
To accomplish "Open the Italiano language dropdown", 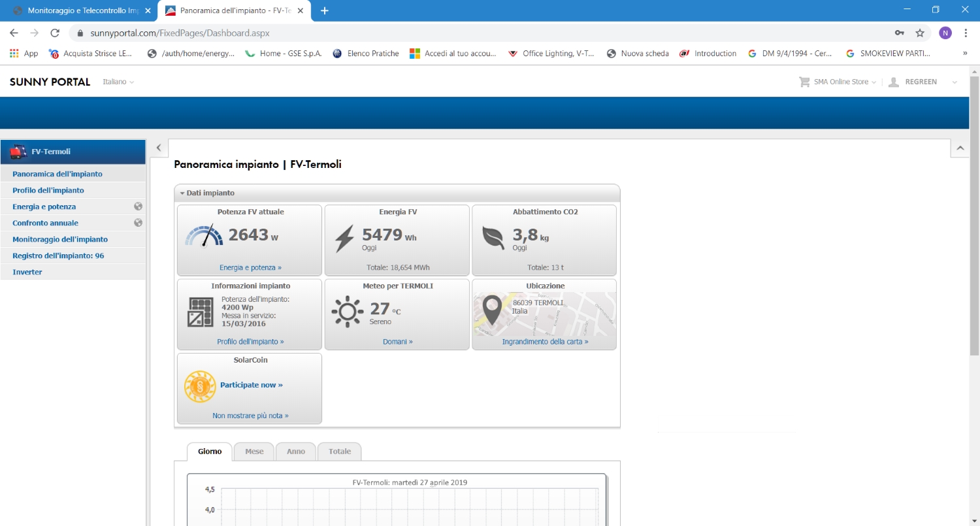I will click(x=118, y=82).
